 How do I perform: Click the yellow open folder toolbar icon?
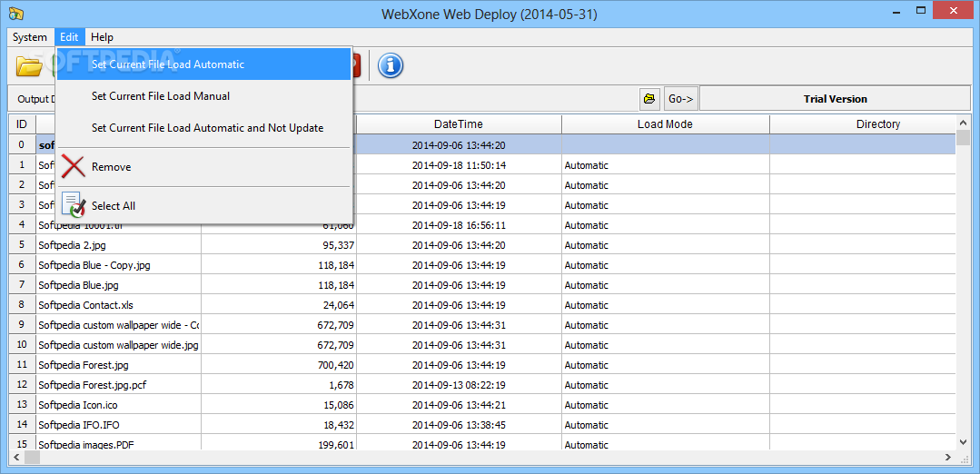(x=29, y=65)
